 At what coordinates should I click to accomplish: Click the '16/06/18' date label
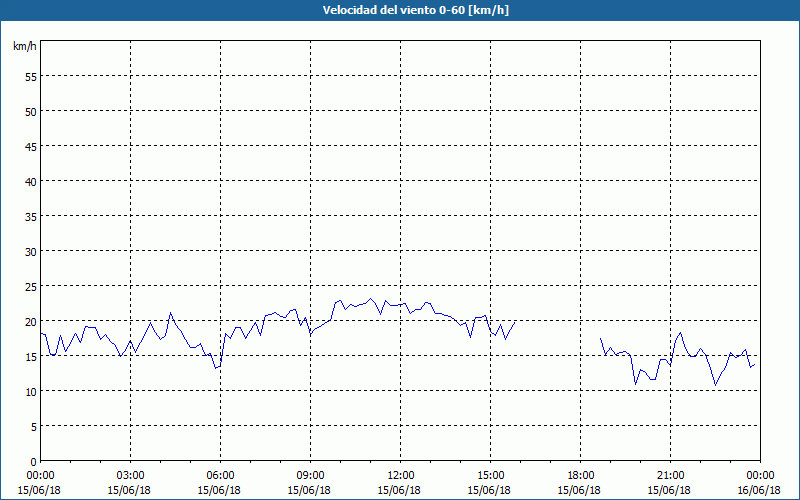(759, 490)
